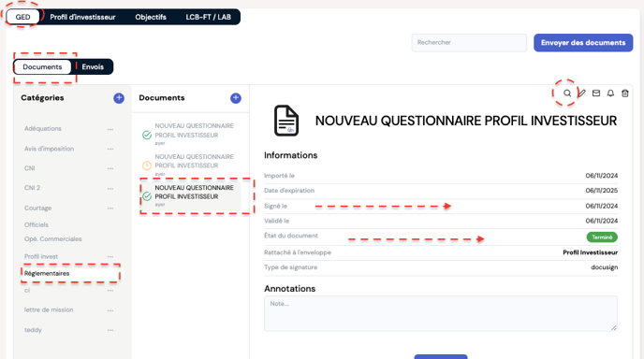Click the green Terminé status badge
The height and width of the screenshot is (359, 644).
tap(602, 237)
